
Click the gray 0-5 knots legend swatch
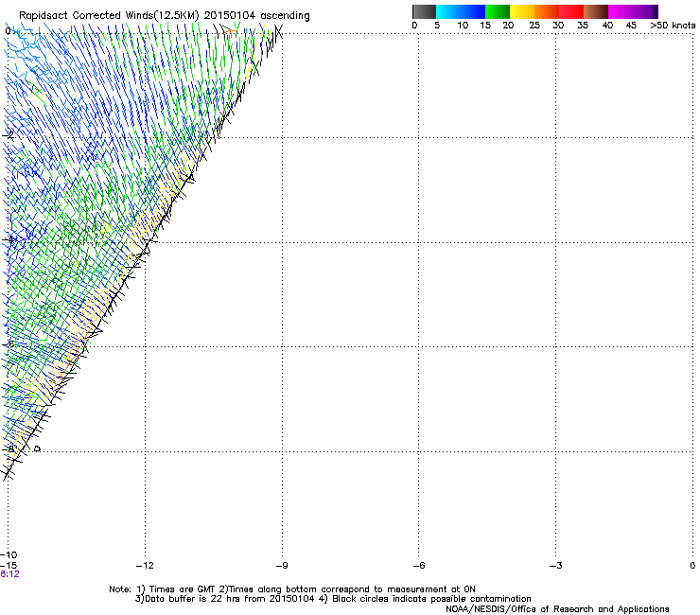[424, 11]
